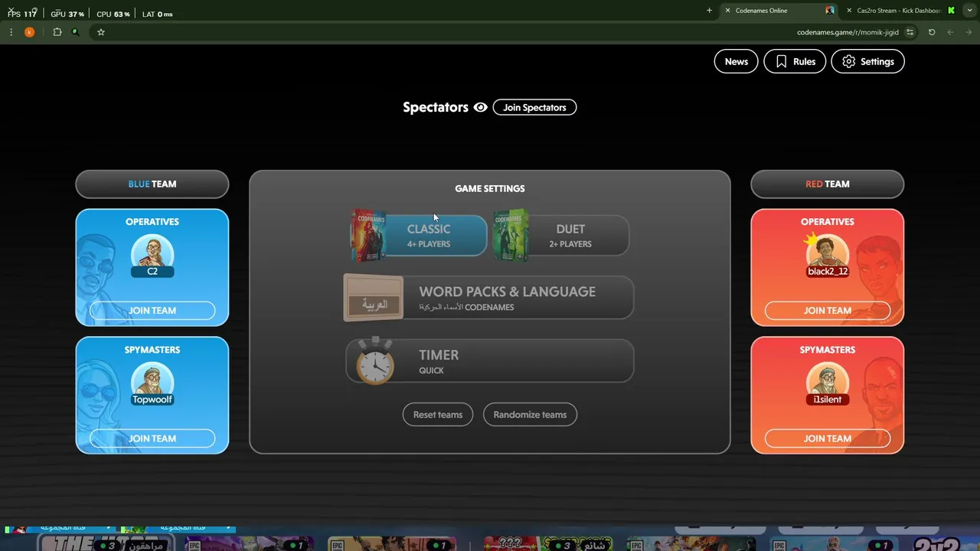The width and height of the screenshot is (980, 551).
Task: Click the Game Settings heading
Action: 490,188
